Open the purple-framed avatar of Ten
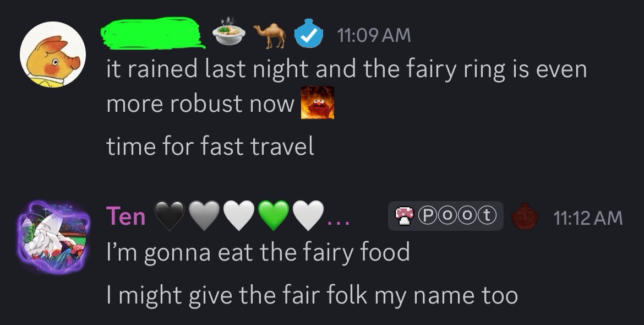Screen dimensions: 644x325 (53, 236)
